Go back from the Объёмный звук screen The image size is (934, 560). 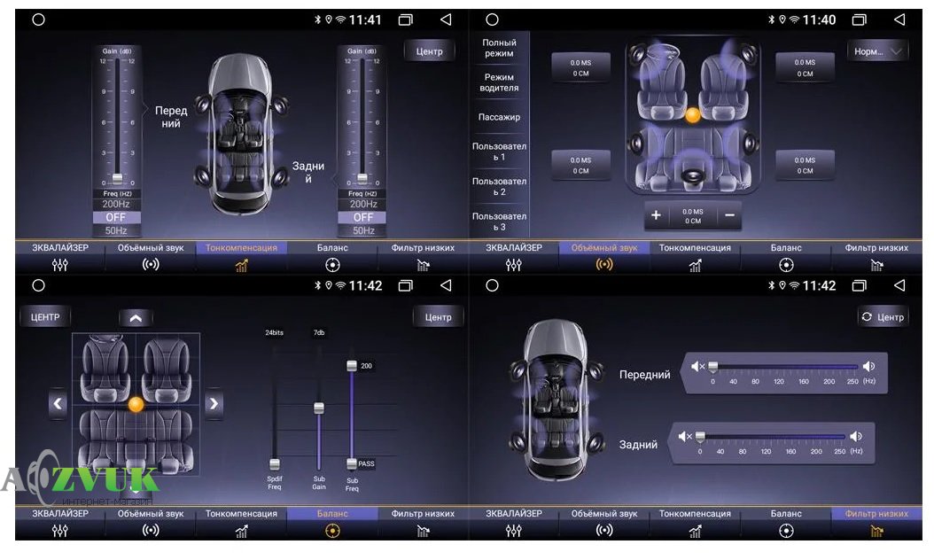[x=899, y=19]
